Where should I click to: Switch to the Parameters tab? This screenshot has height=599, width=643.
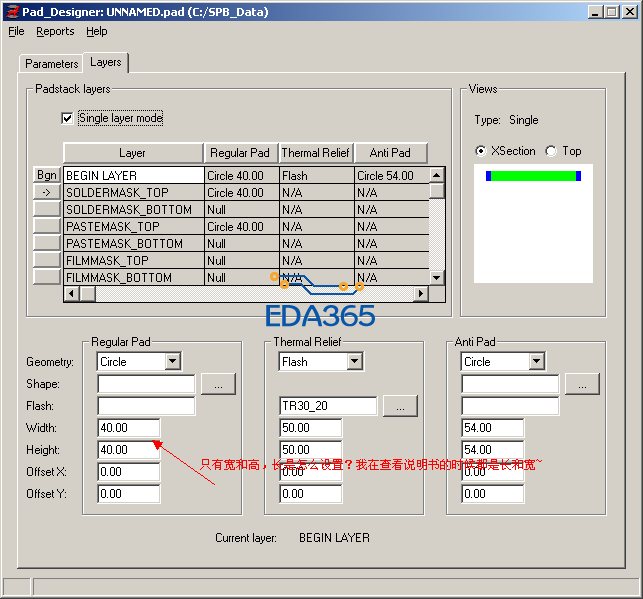point(52,63)
